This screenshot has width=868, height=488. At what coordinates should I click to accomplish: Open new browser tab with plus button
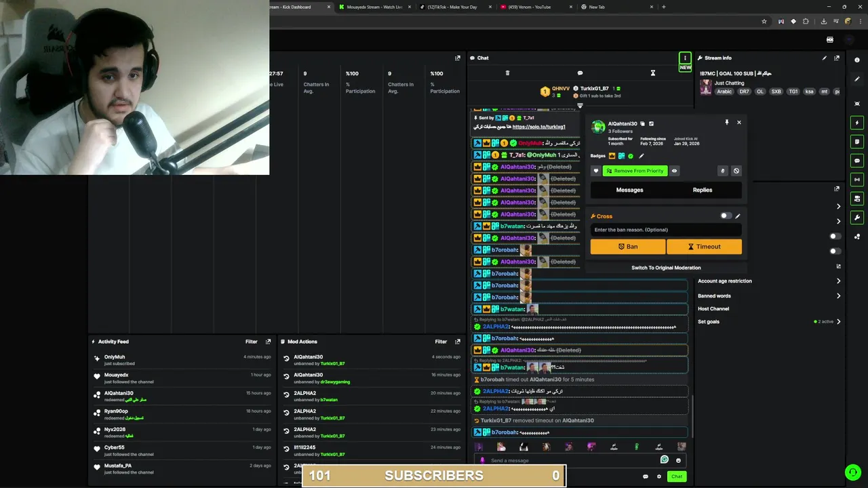click(x=663, y=7)
